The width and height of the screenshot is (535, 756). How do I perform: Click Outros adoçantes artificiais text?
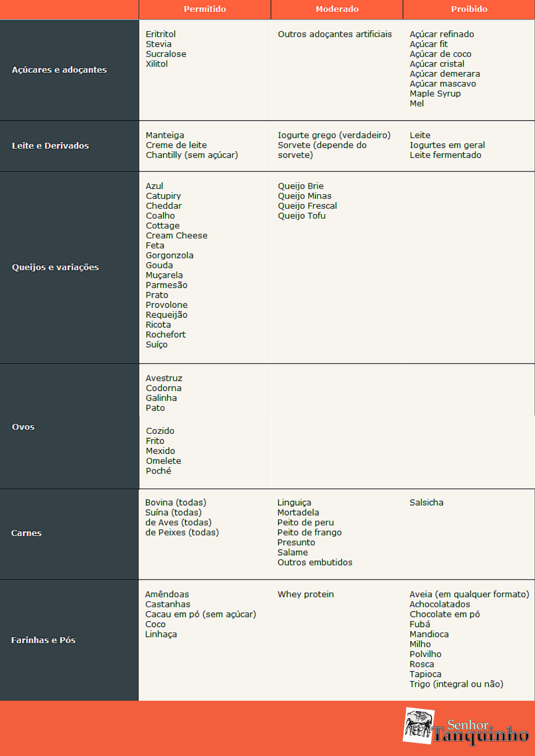point(334,34)
